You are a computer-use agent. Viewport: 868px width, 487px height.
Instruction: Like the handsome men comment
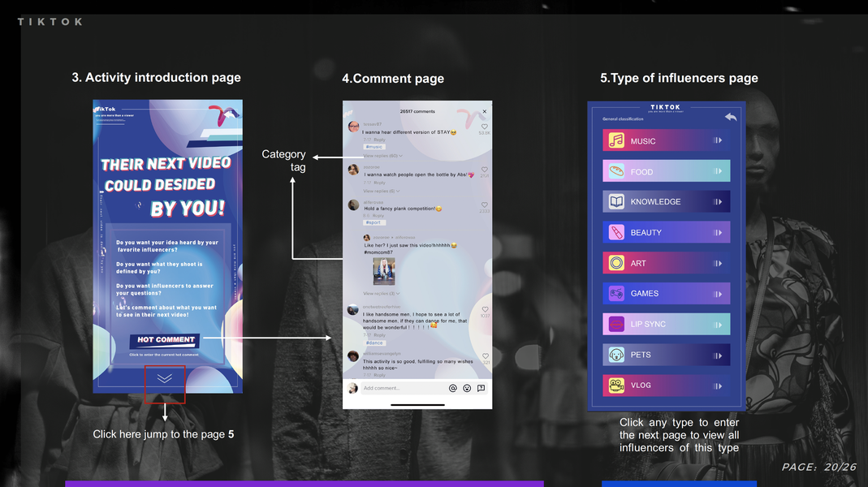point(485,309)
